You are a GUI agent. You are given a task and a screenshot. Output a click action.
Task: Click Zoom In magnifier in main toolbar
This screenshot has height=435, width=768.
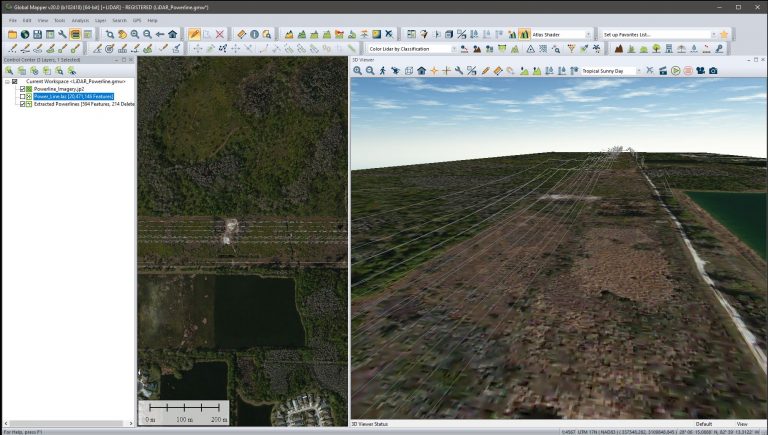135,34
